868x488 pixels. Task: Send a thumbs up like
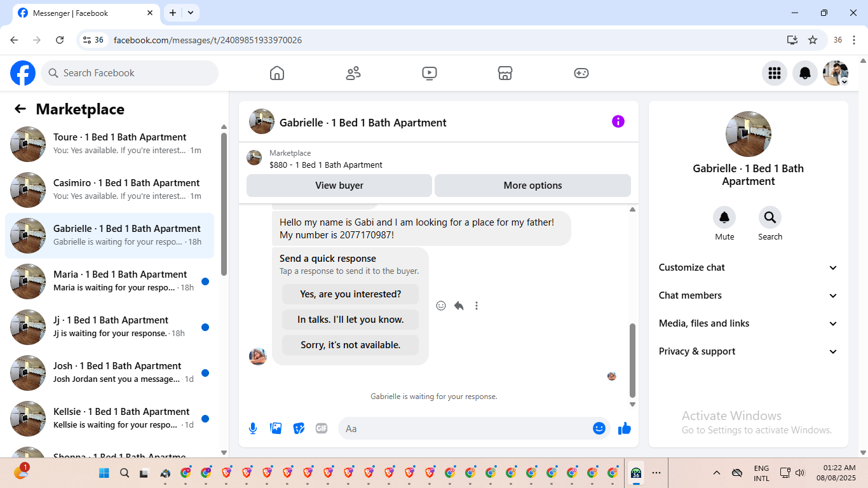pos(625,428)
